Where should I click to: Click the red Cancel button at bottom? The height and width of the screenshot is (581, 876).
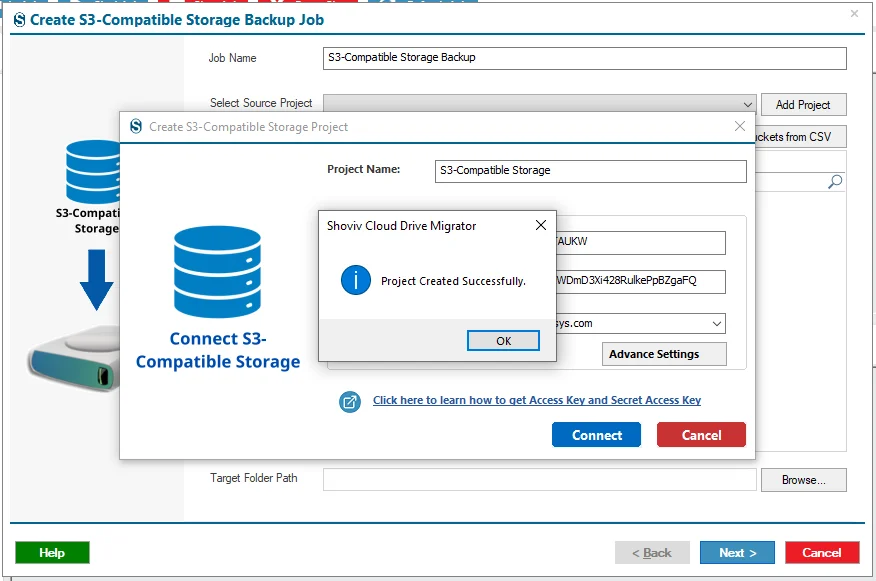point(822,553)
